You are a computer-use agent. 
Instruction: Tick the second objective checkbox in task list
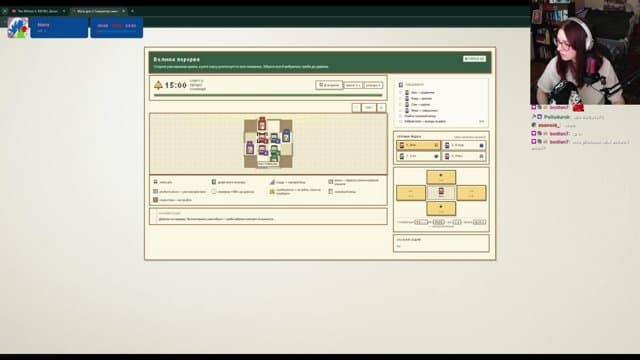400,98
